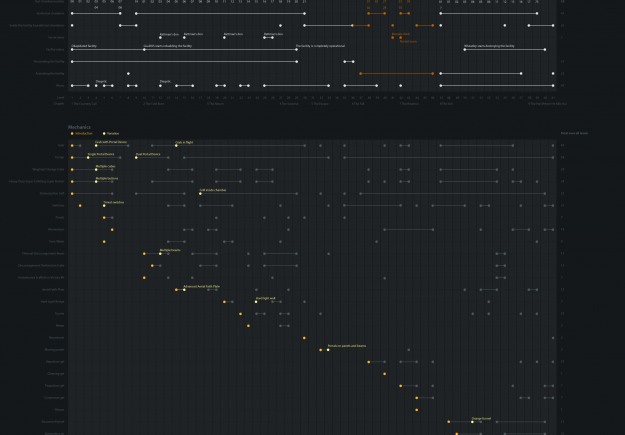625x435 pixels.
Task: Click the 'Multiple cubes' variation marker
Action: click(96, 169)
